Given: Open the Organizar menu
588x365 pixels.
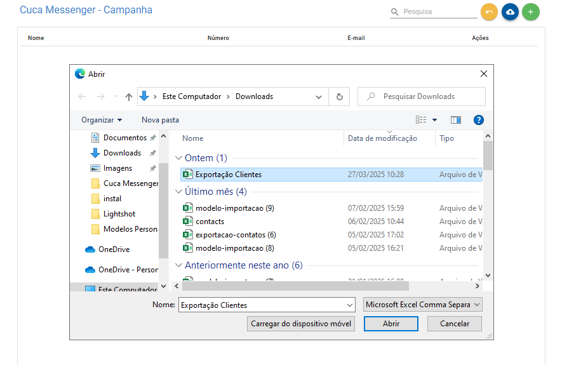Looking at the screenshot, I should click(102, 120).
